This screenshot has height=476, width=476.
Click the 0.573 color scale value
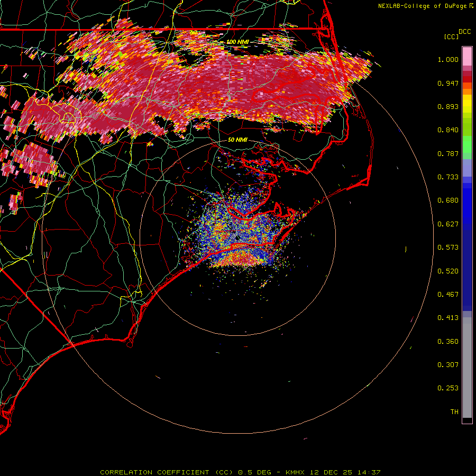[448, 248]
